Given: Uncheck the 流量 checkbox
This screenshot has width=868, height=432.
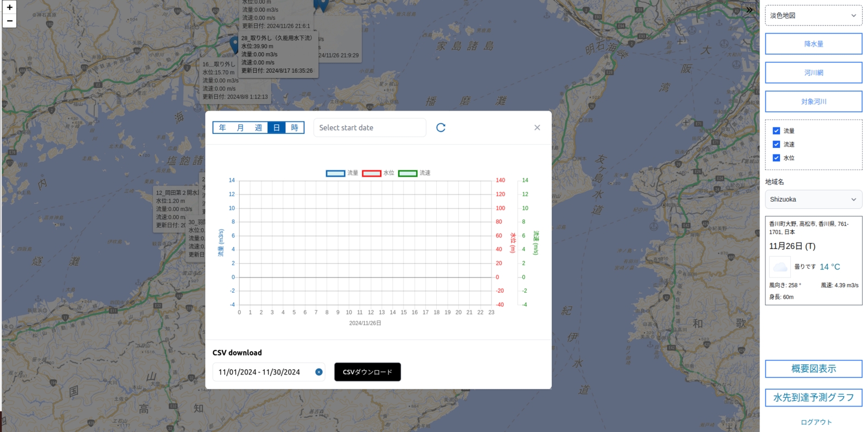Looking at the screenshot, I should tap(776, 131).
